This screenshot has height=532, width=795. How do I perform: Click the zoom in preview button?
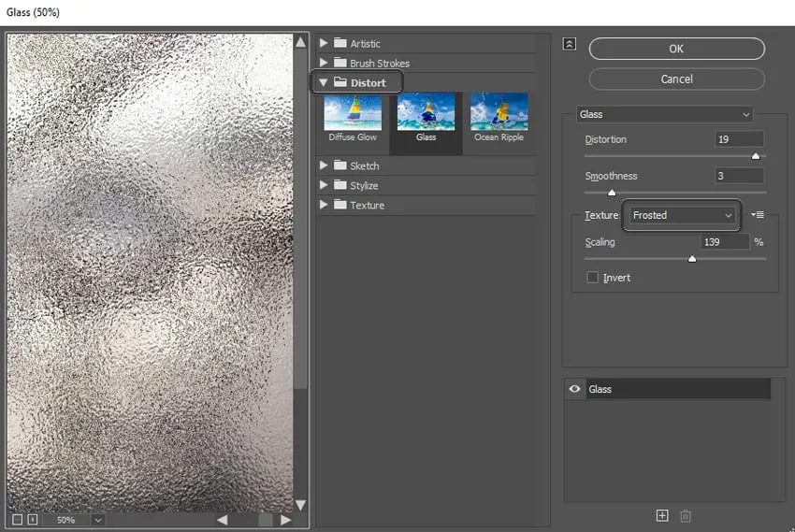click(x=33, y=519)
